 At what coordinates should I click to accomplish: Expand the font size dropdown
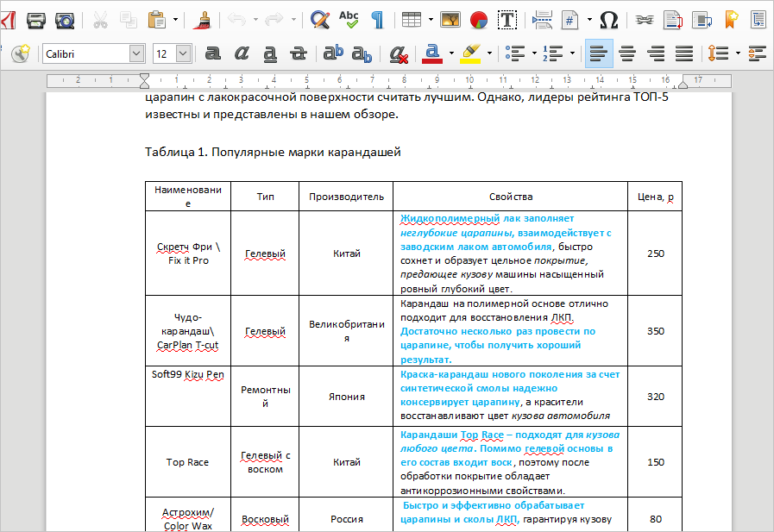[183, 53]
